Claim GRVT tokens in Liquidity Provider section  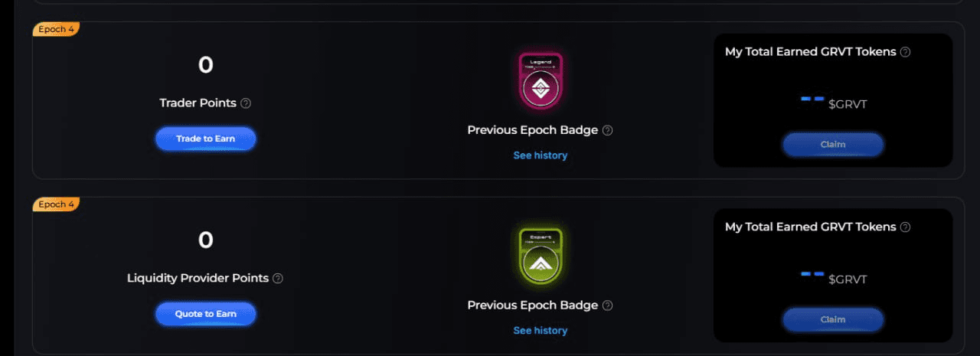(x=833, y=319)
